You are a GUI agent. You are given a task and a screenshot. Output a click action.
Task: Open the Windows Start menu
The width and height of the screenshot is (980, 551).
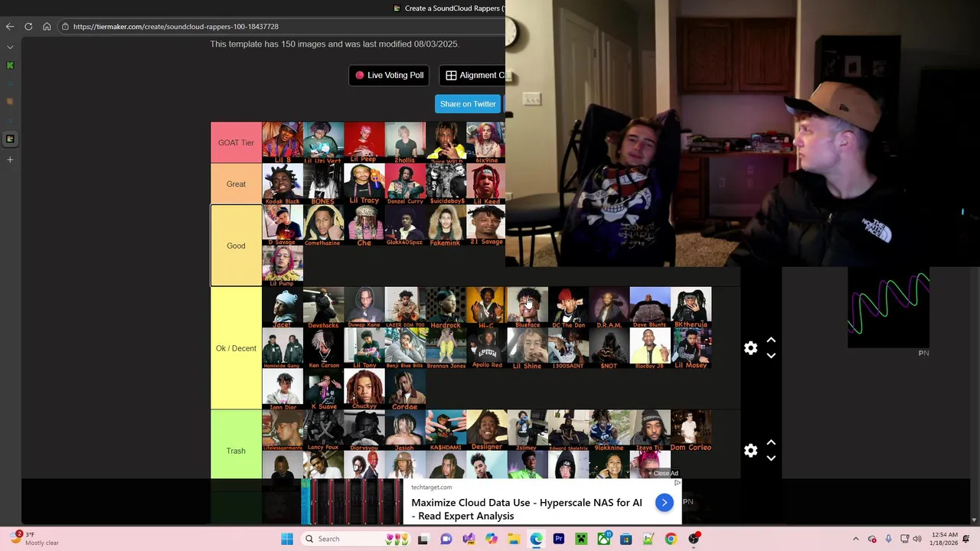click(x=287, y=539)
